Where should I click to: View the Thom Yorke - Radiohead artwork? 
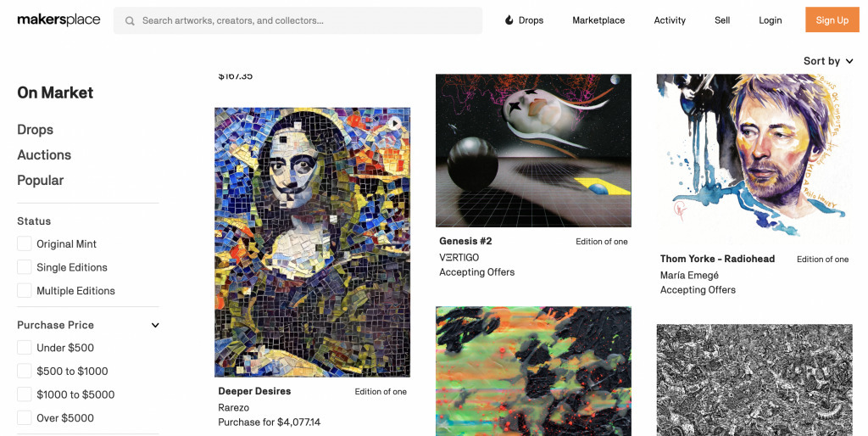point(754,159)
